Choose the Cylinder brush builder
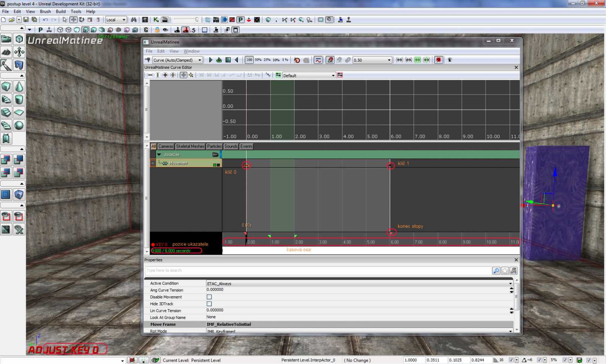This screenshot has width=606, height=364. (x=19, y=100)
